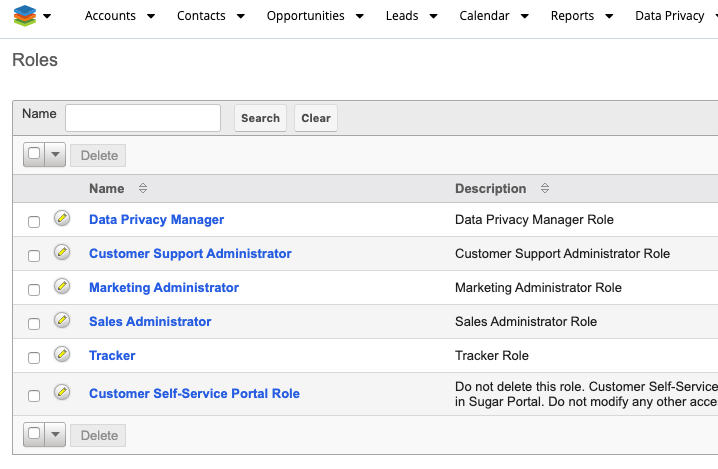718x469 pixels.
Task: Click edit pencil for Customer Support Administrator
Action: (62, 252)
